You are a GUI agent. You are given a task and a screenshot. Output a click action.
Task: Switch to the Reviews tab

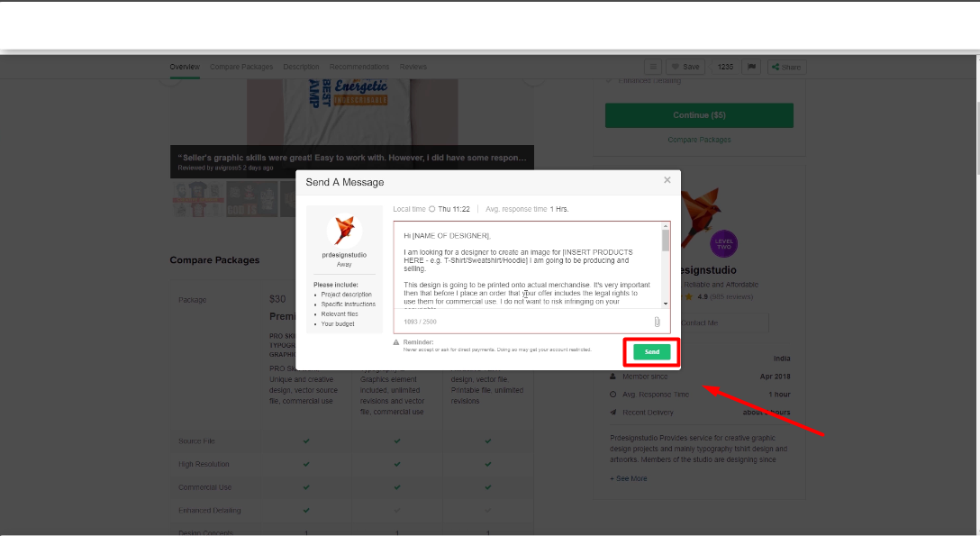[413, 67]
